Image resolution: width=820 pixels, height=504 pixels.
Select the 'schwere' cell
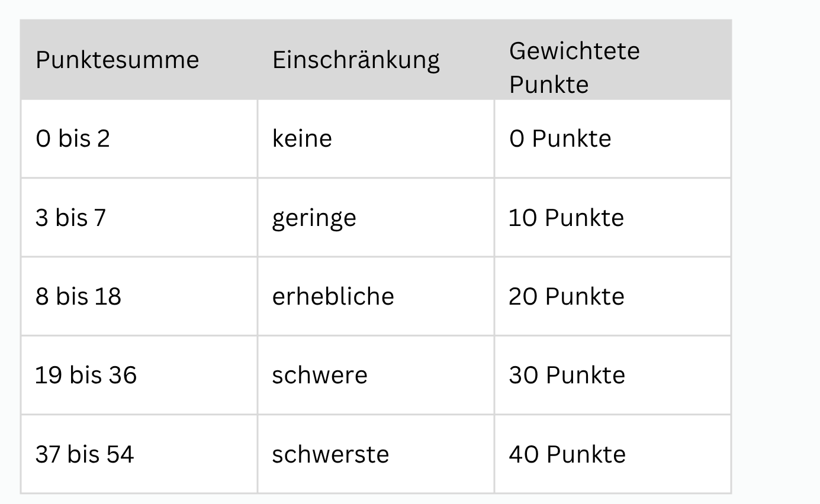[376, 375]
